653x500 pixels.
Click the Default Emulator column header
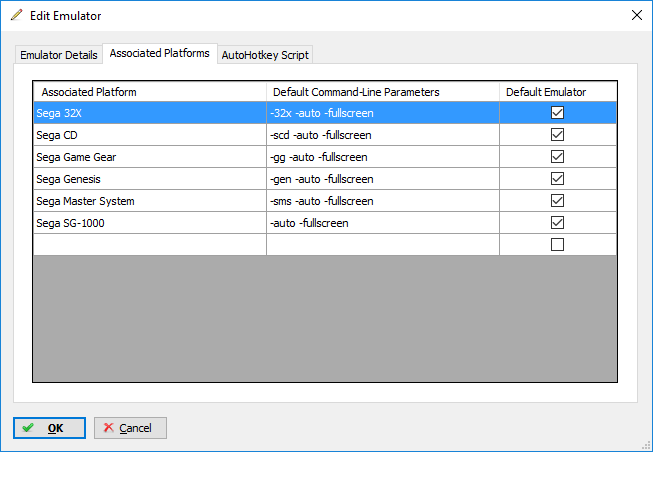coord(558,92)
